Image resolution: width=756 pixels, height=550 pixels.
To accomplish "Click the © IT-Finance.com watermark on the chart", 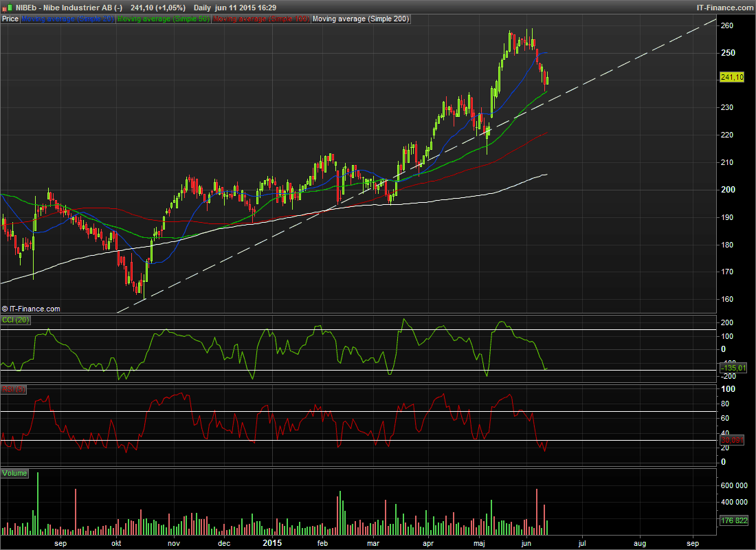I will point(32,309).
